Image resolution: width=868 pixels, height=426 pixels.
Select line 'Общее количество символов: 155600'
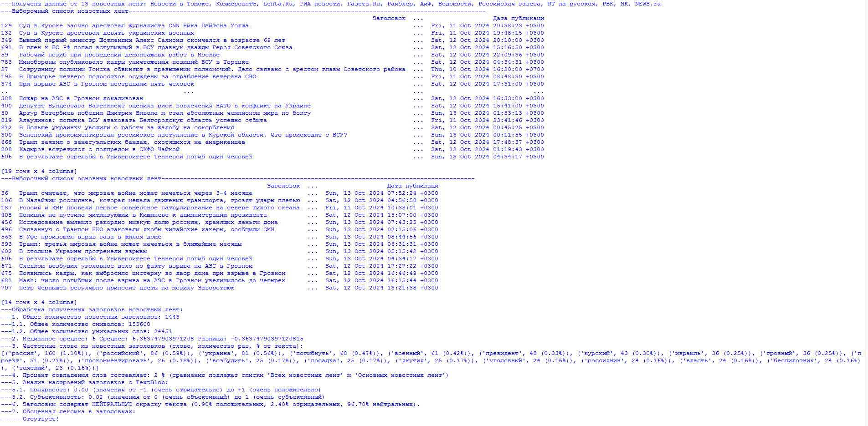(76, 324)
